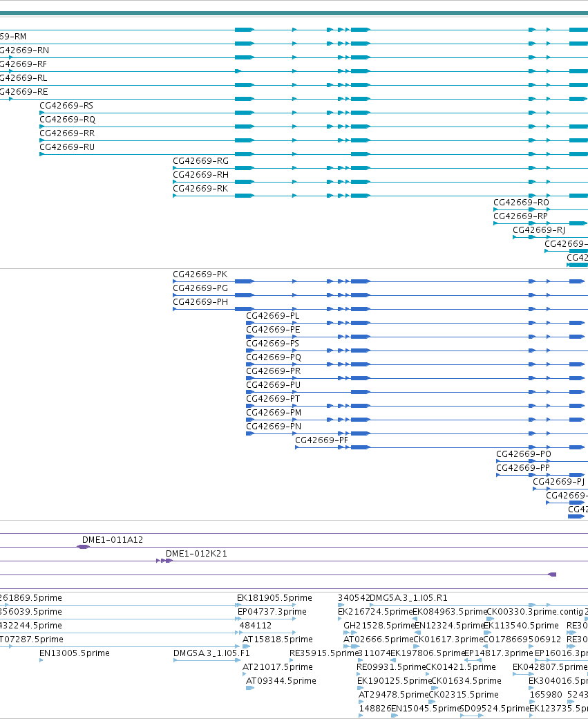Screen dimensions: 588x719
Task: Click the 484112 EST label
Action: pos(255,625)
